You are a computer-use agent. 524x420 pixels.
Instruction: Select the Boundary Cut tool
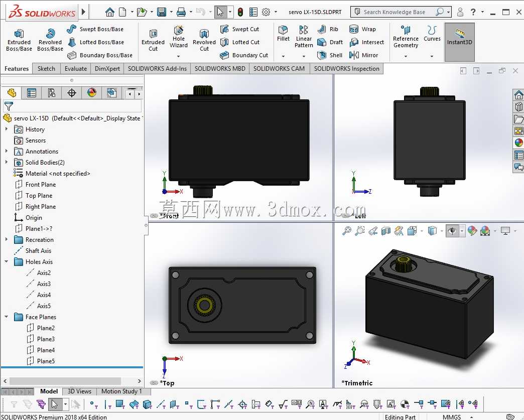click(x=244, y=55)
